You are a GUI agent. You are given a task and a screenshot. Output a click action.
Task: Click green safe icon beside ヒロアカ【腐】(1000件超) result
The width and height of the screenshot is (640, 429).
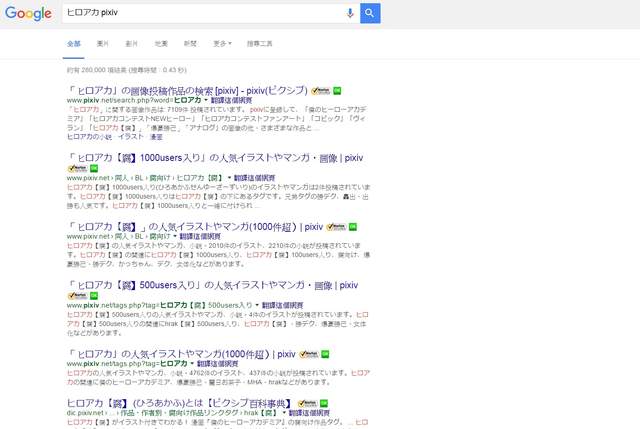tap(353, 227)
